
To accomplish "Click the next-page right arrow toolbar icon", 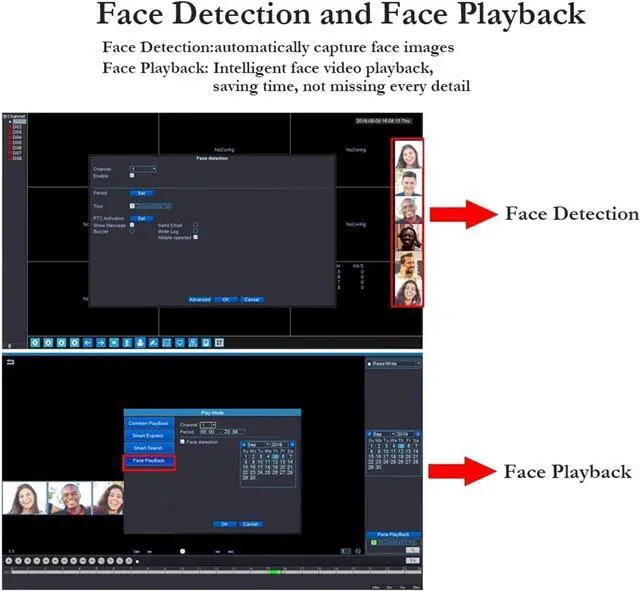I will click(x=101, y=343).
